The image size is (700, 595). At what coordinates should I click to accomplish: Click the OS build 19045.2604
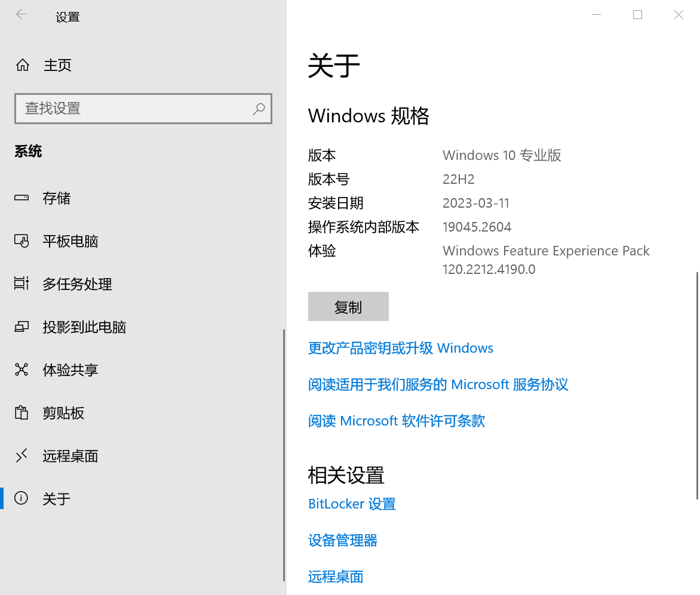pos(477,227)
